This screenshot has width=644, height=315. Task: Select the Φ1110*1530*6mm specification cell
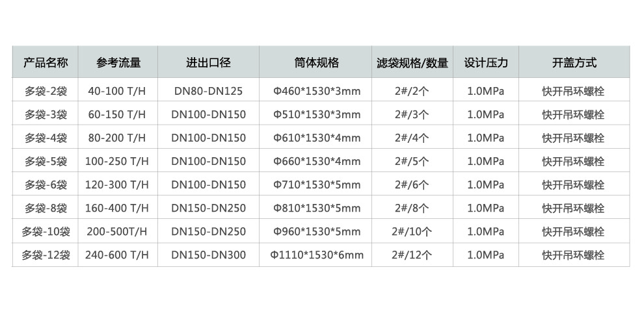pos(316,255)
